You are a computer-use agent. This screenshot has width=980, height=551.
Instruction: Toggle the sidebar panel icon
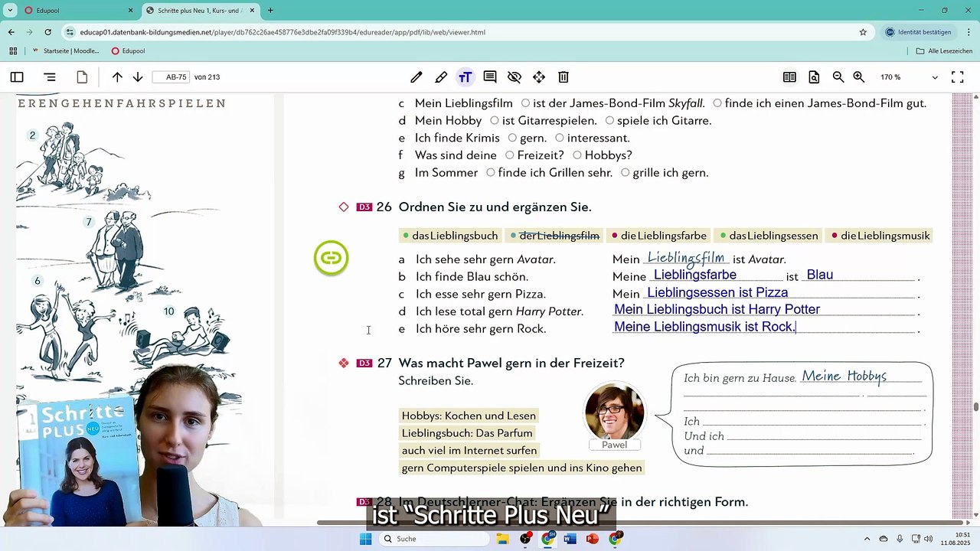(17, 77)
